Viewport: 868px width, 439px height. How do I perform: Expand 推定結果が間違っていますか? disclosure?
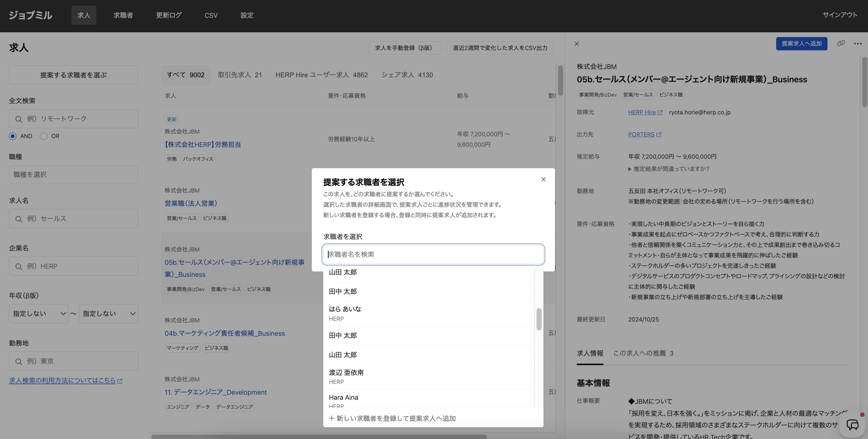coord(668,169)
